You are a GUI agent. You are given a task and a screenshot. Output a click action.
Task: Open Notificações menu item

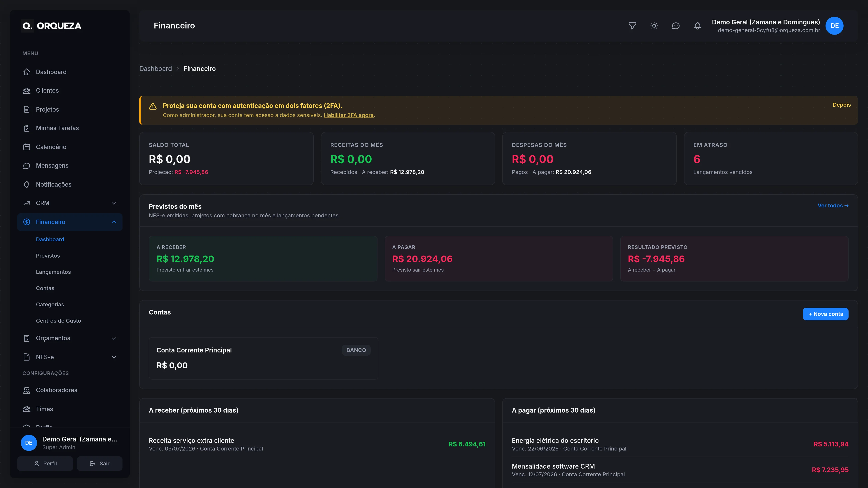point(70,185)
